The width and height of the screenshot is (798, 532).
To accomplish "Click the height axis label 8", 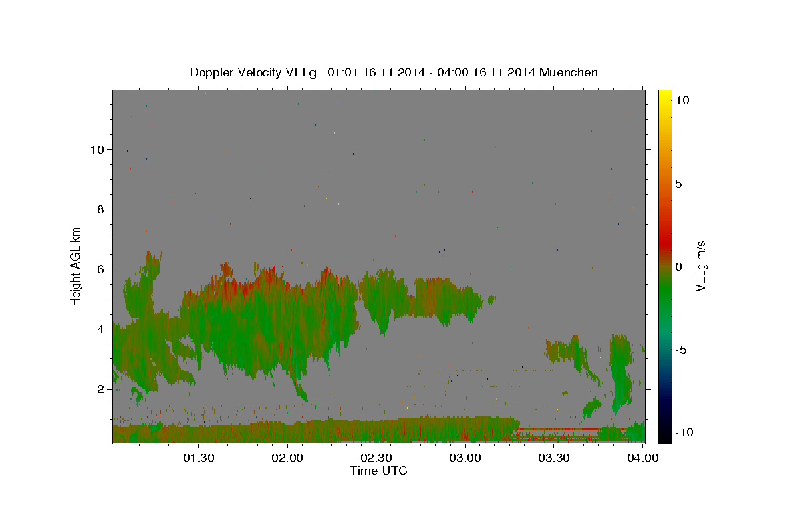I will [x=101, y=209].
